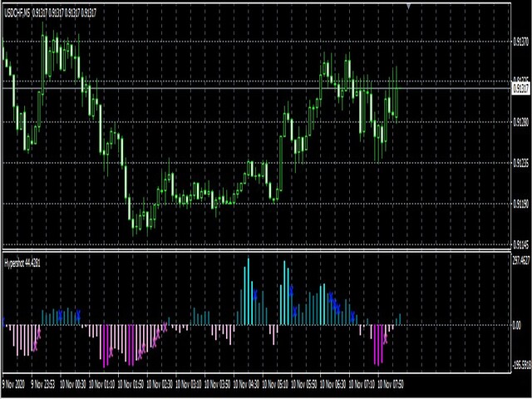
Task: Click the 10 Nov 00:30 time label
Action: pyautogui.click(x=73, y=384)
